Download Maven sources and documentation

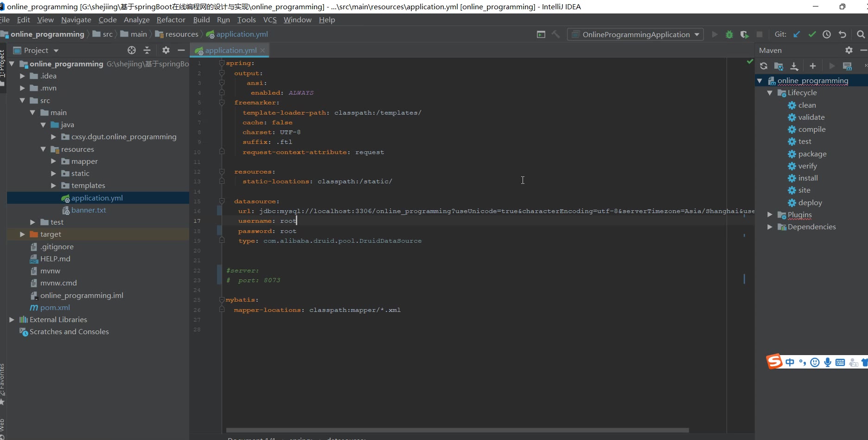pyautogui.click(x=794, y=66)
